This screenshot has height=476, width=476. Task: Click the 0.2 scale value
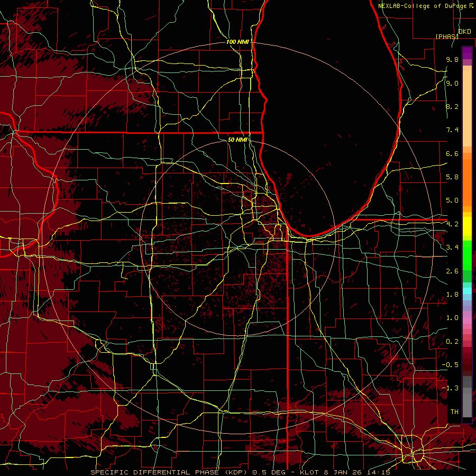[x=452, y=342]
